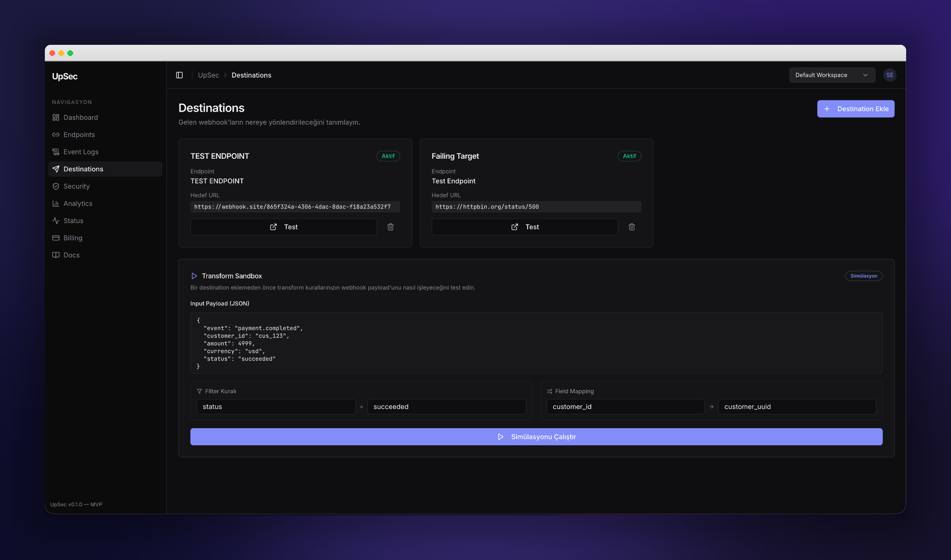Click the Aktif badge on Failing Target
Viewport: 951px width, 560px height.
[629, 156]
